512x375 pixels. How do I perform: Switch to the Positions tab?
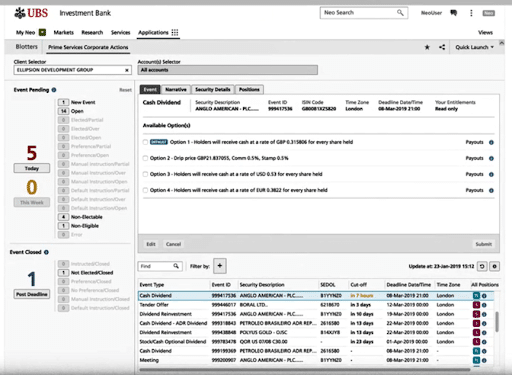(x=249, y=90)
